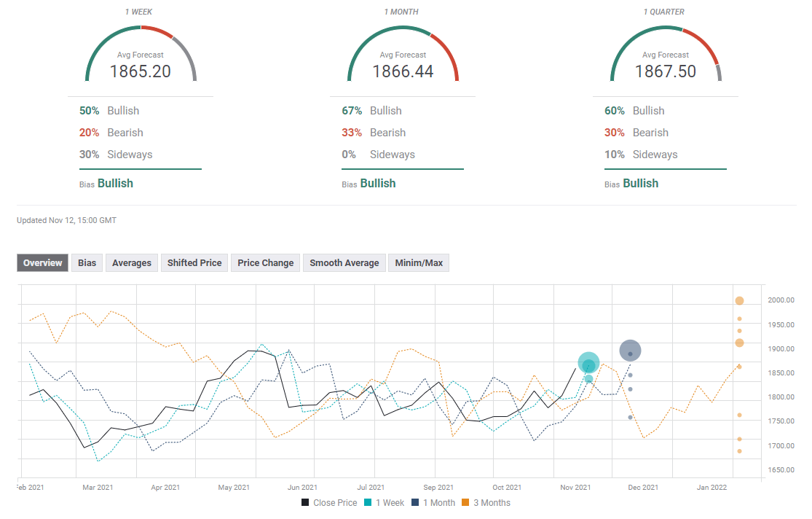Screen dimensions: 812x519
Task: Select the Averages tab
Action: (x=132, y=263)
